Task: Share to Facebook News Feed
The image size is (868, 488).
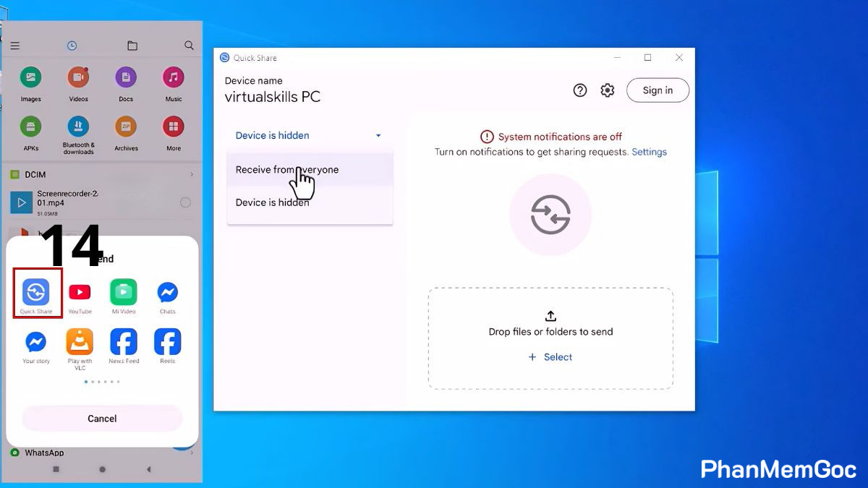Action: [124, 341]
